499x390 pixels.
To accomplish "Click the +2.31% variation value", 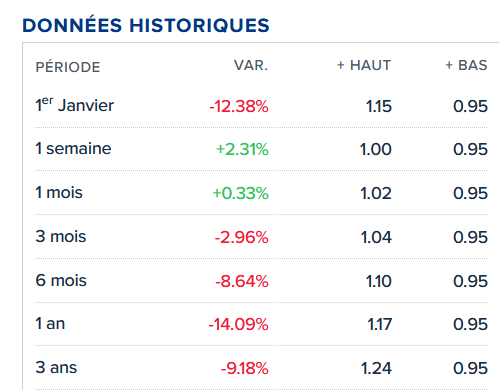I will 242,149.
